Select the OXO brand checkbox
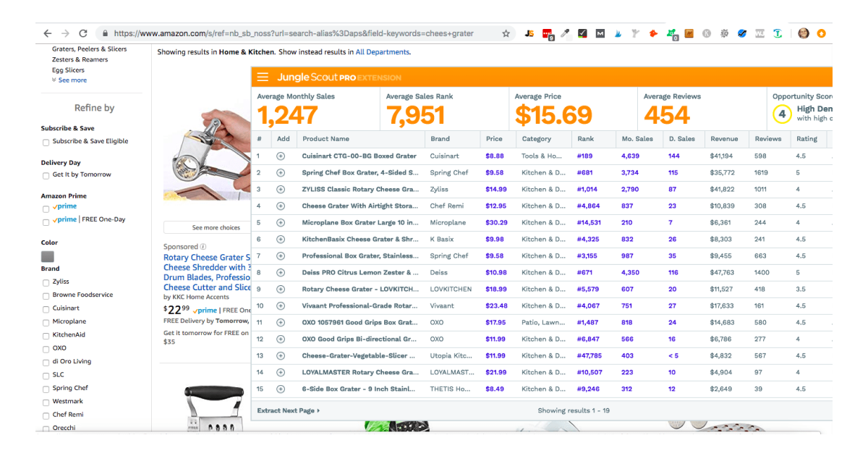The width and height of the screenshot is (868, 456). 46,349
